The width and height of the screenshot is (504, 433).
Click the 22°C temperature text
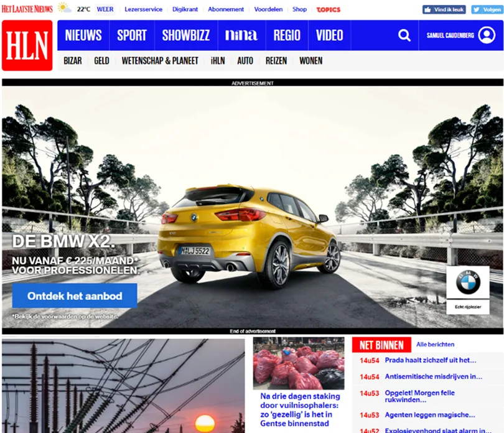click(83, 9)
